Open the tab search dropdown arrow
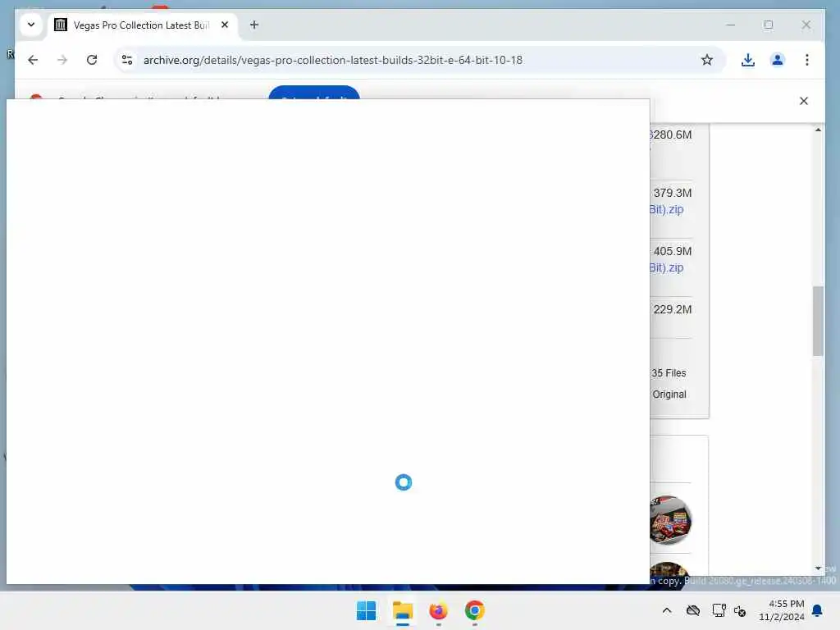Screen dimensions: 840x630 pyautogui.click(x=31, y=25)
